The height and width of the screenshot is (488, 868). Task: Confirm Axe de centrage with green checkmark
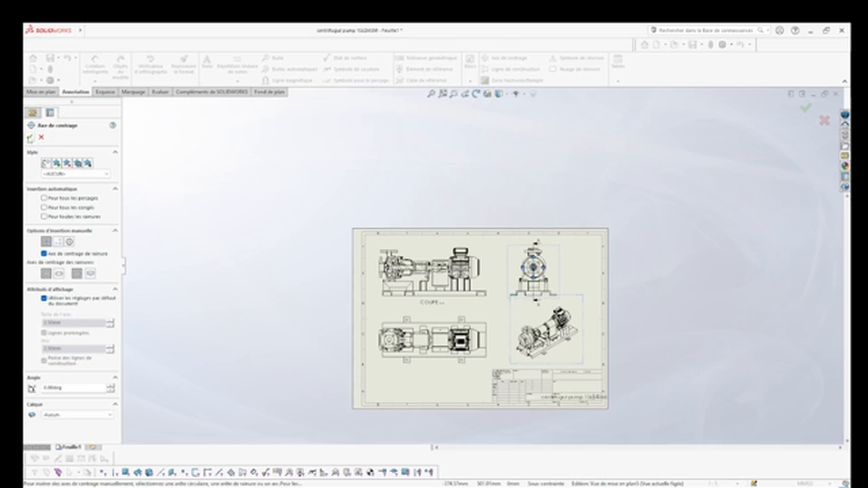point(31,138)
